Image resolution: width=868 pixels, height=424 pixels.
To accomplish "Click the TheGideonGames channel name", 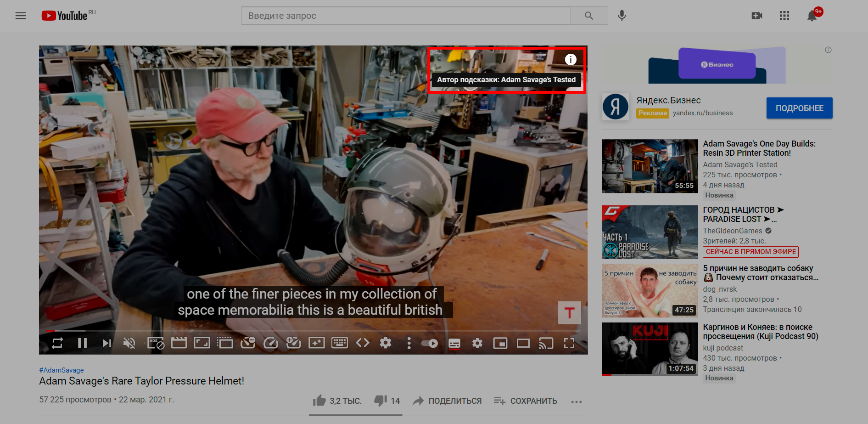I will click(x=733, y=231).
